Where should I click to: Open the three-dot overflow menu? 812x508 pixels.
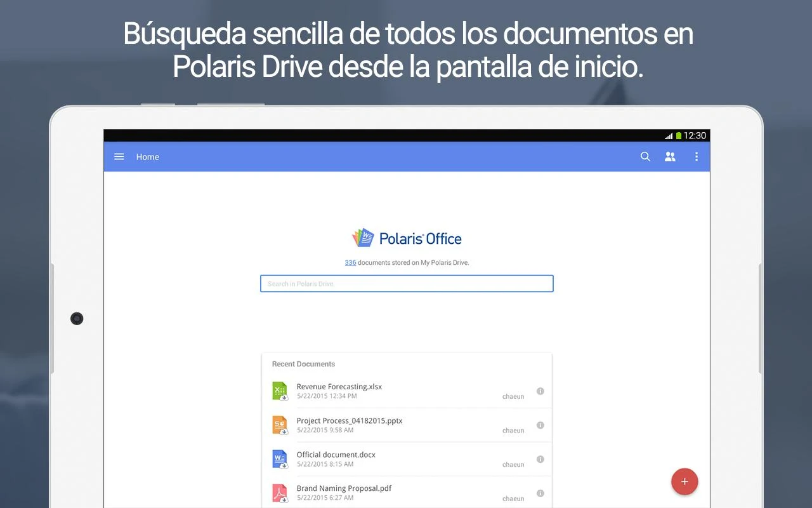pos(697,157)
